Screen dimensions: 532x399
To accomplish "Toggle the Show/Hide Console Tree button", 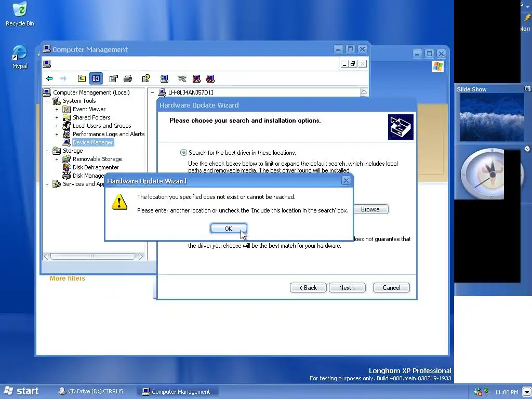I will (x=96, y=79).
